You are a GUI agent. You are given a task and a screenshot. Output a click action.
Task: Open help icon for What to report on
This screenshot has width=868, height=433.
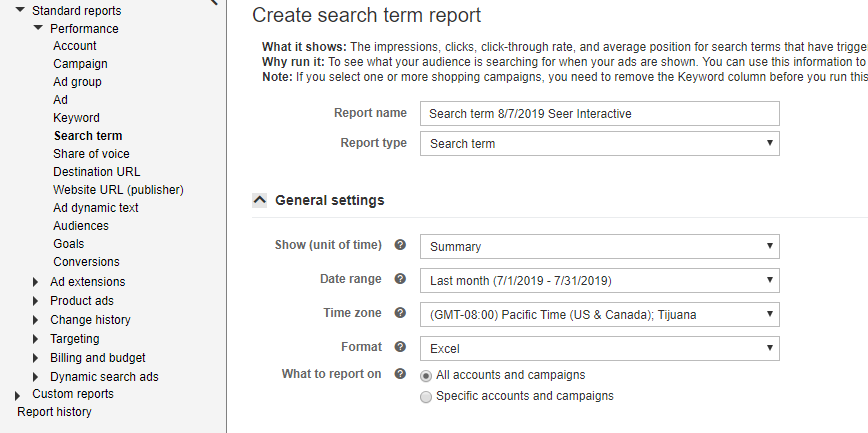coord(400,374)
